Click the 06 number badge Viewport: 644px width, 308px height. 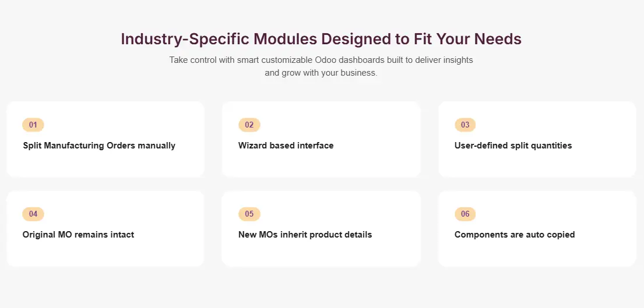(x=465, y=214)
